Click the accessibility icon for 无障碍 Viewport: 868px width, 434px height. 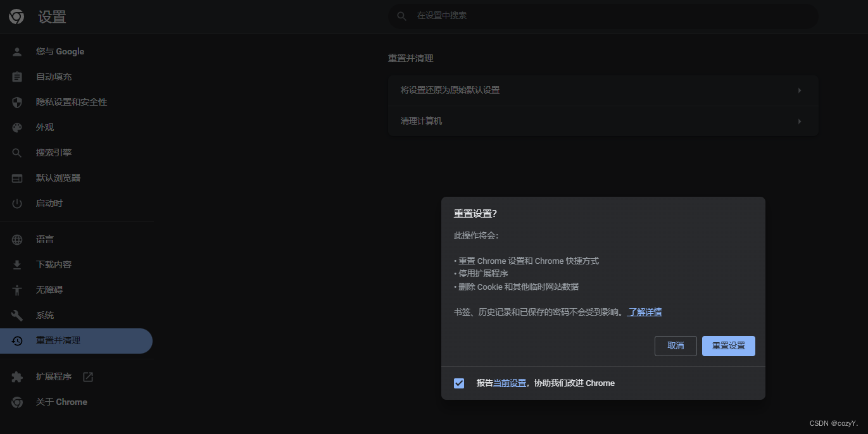(x=17, y=290)
